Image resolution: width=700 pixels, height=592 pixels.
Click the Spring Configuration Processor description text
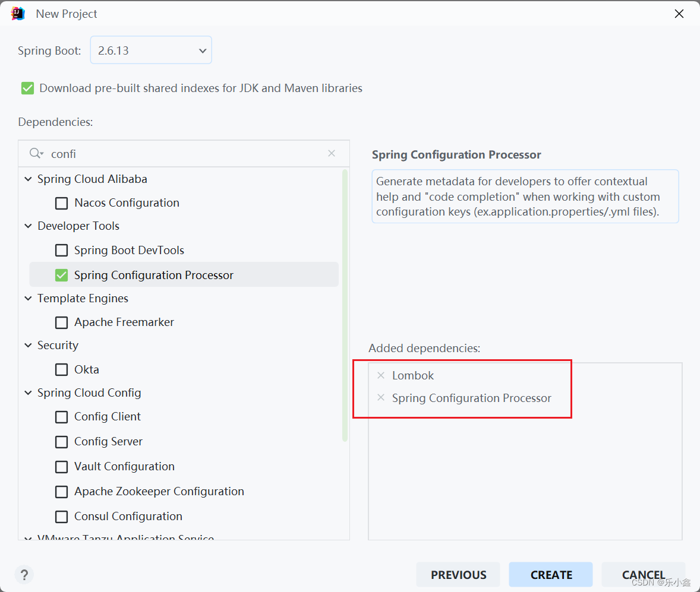(525, 197)
